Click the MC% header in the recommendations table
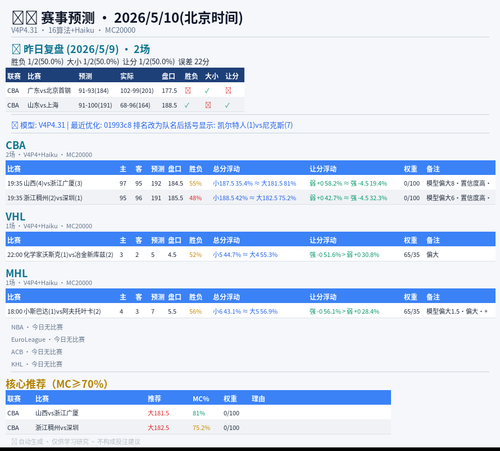The height and width of the screenshot is (451, 500). pos(201,399)
